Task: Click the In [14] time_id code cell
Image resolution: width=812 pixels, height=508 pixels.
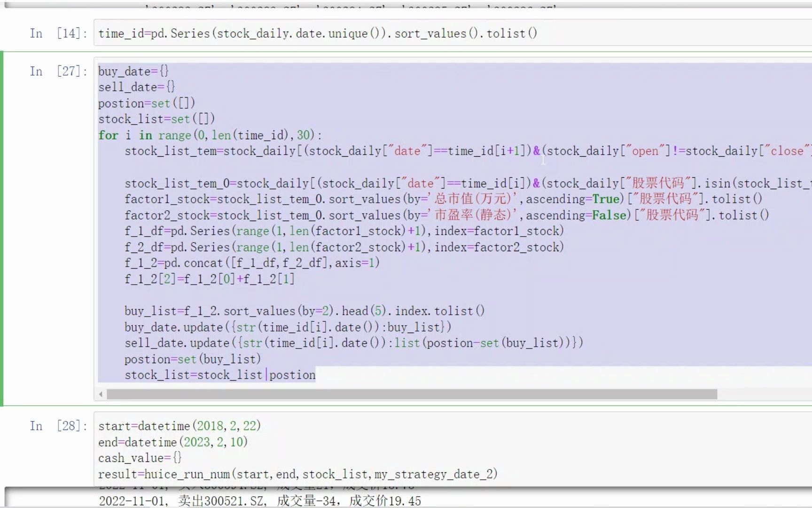Action: click(453, 33)
